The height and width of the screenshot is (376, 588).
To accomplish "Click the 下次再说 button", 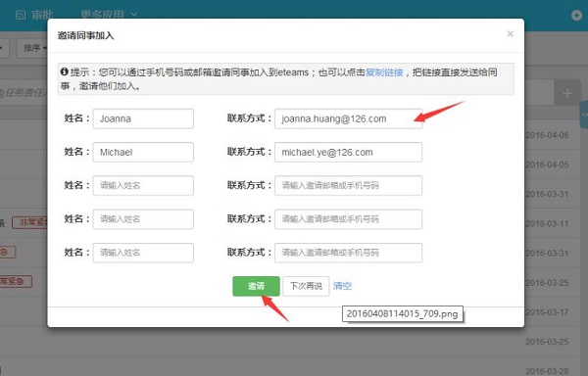I will (306, 286).
